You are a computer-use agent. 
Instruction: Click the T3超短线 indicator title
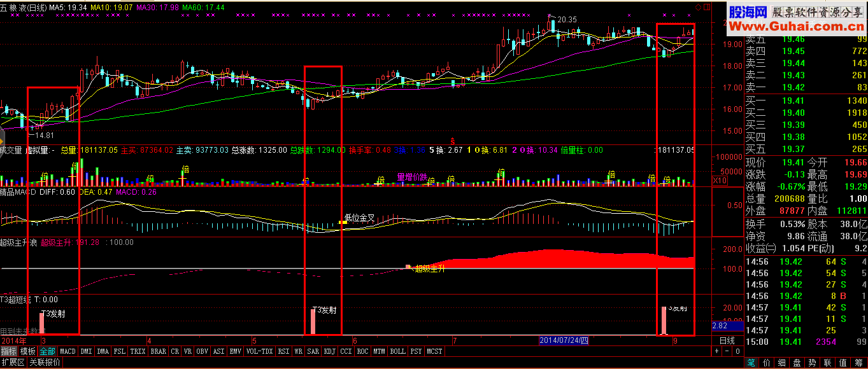pyautogui.click(x=15, y=299)
